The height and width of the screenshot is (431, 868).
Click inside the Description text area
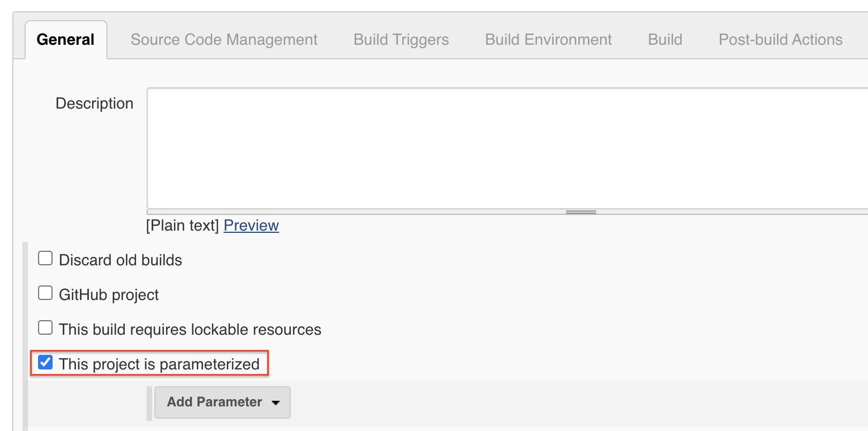tap(503, 148)
